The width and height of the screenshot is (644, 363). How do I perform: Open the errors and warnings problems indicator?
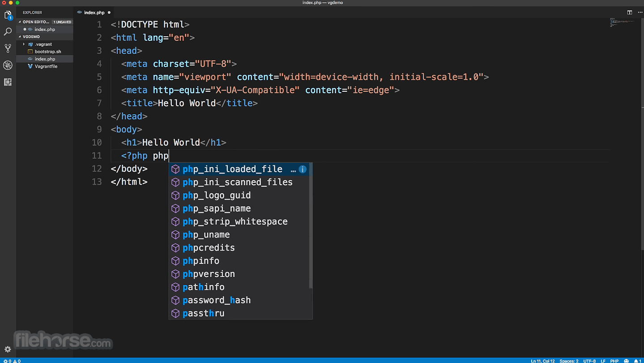pos(12,361)
